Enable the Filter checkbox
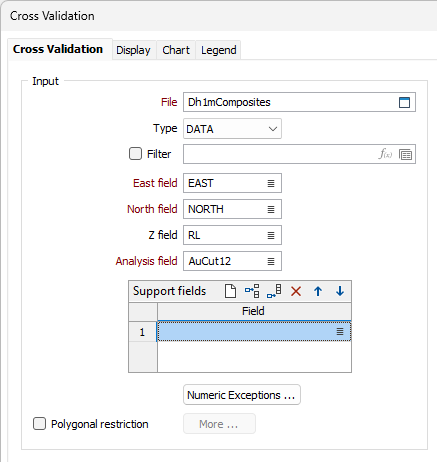 [135, 154]
